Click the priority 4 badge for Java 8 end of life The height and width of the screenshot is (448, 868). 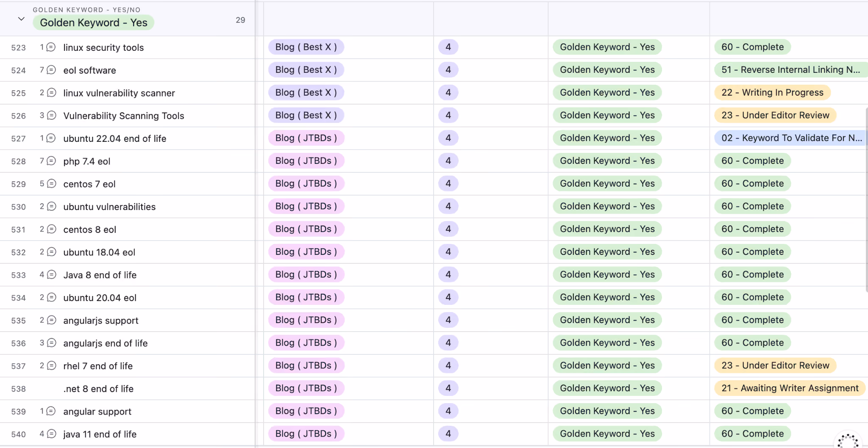(x=448, y=274)
